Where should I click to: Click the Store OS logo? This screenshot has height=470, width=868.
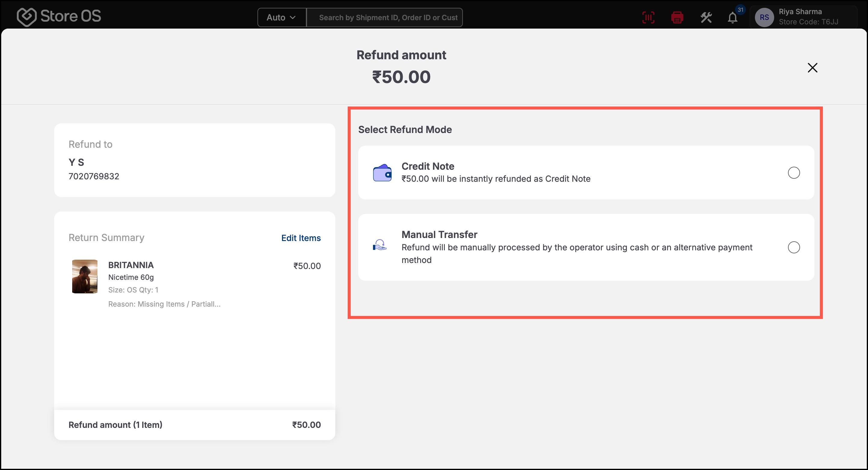pos(59,17)
